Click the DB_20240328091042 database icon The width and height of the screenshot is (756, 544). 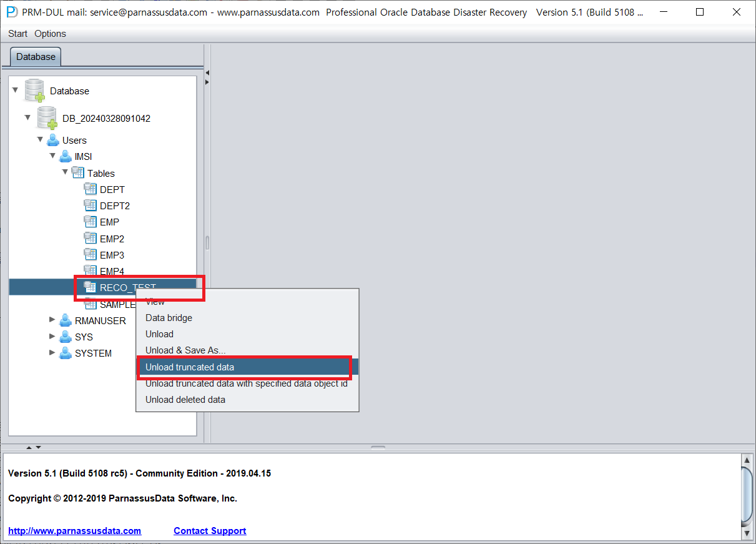click(x=47, y=118)
